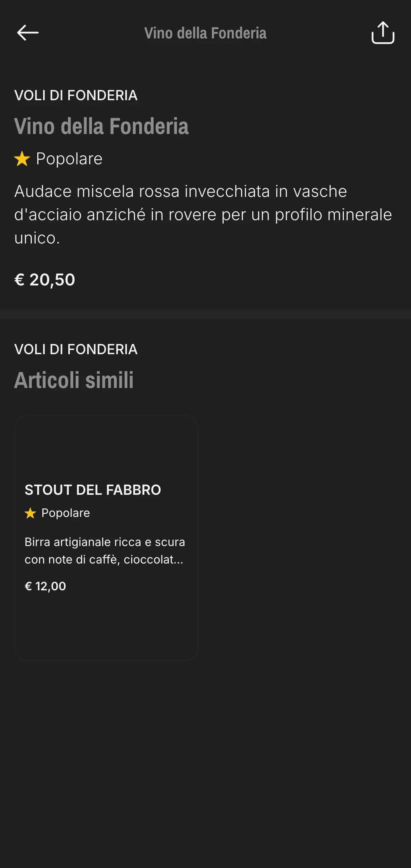Select the € 20,50 price
The height and width of the screenshot is (868, 411).
tap(45, 280)
